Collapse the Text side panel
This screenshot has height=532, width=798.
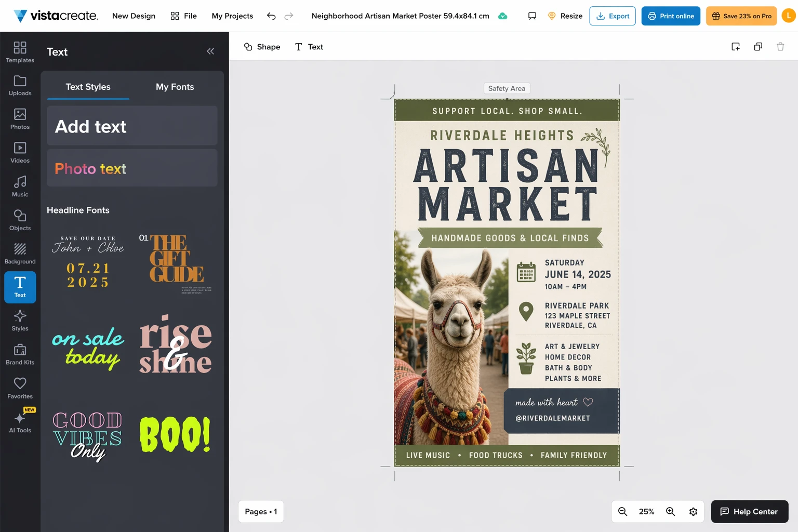click(x=210, y=51)
